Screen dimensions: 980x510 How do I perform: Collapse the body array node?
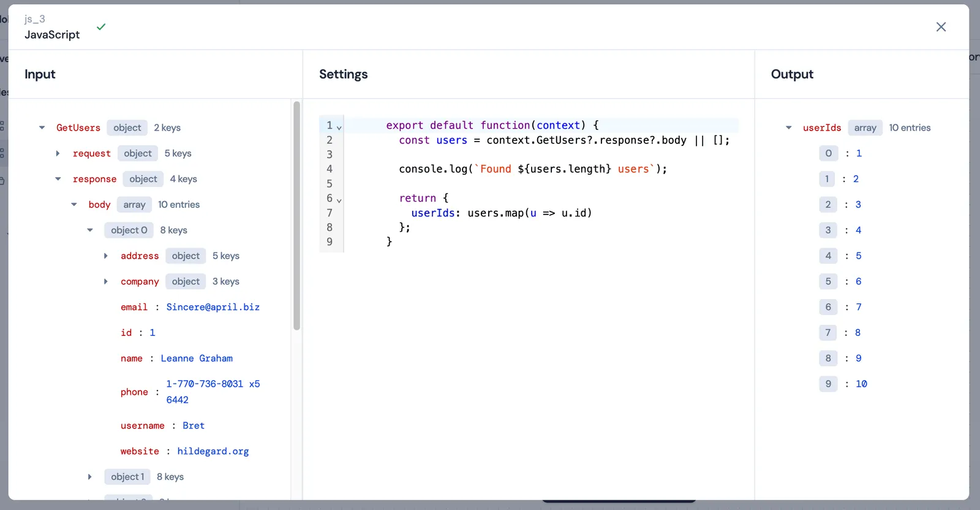coord(74,205)
